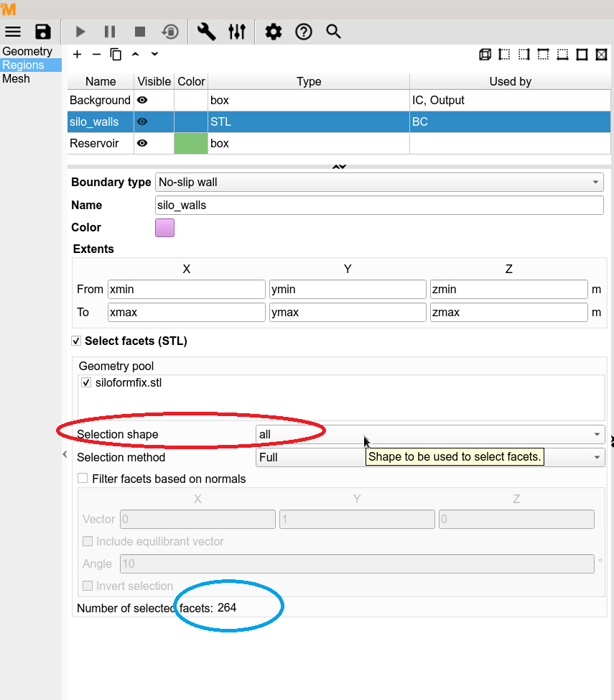The height and width of the screenshot is (700, 614).
Task: Toggle visibility of Background region
Action: [x=142, y=101]
